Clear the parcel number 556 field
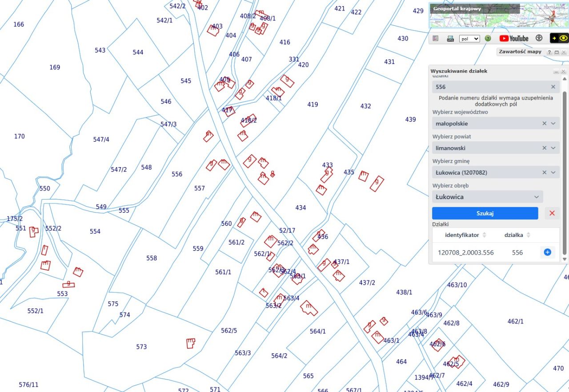The height and width of the screenshot is (392, 569). coord(553,87)
